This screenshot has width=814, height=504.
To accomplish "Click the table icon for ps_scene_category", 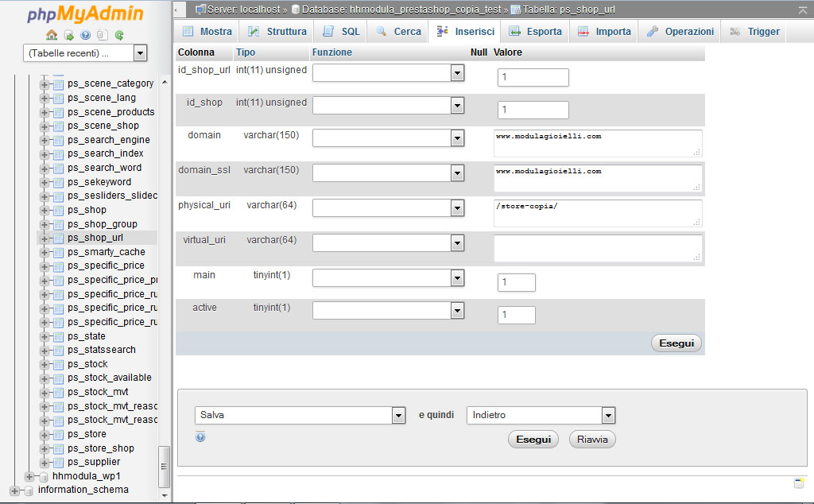I will pyautogui.click(x=59, y=84).
